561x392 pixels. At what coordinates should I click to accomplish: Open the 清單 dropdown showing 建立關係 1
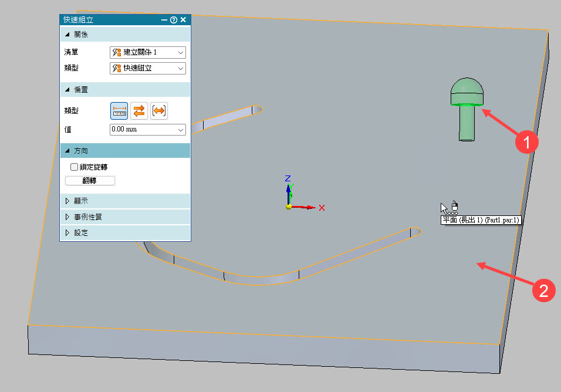click(147, 52)
